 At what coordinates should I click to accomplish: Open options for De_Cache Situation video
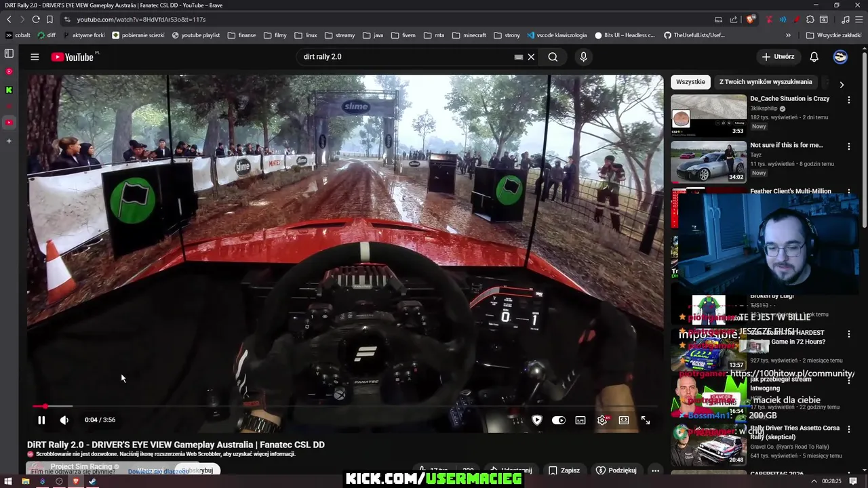tap(848, 100)
